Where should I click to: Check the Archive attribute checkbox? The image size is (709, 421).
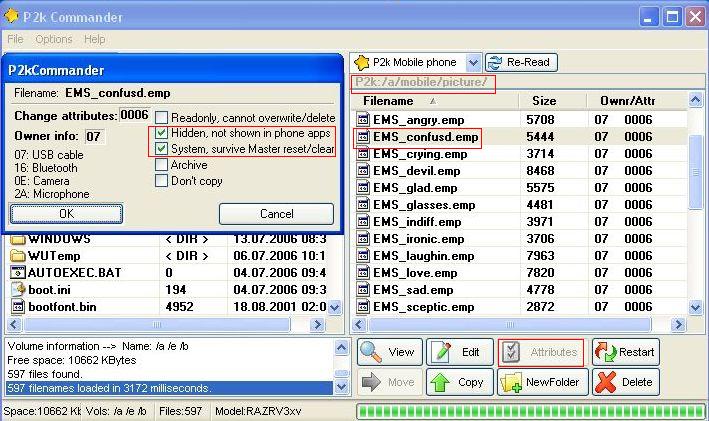[x=161, y=165]
